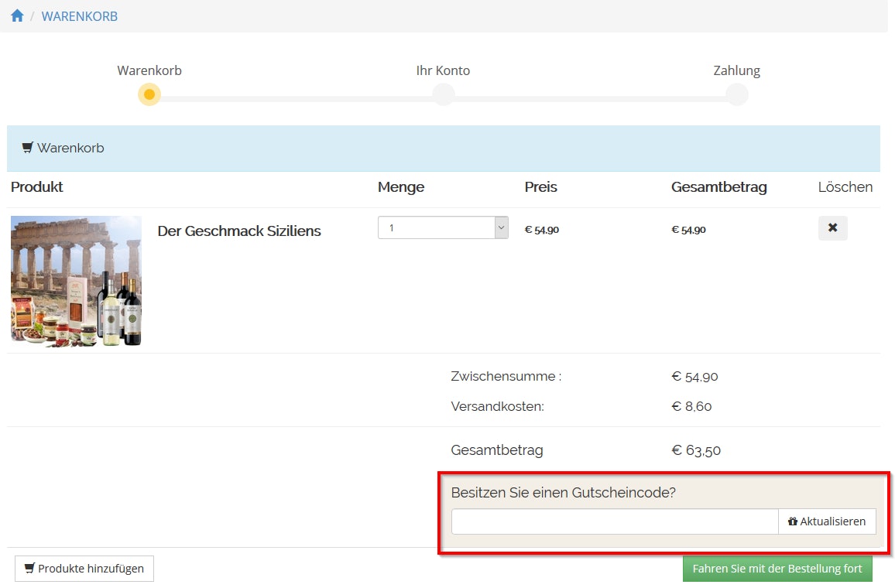Focus the Gutscheincode input field

pyautogui.click(x=614, y=521)
